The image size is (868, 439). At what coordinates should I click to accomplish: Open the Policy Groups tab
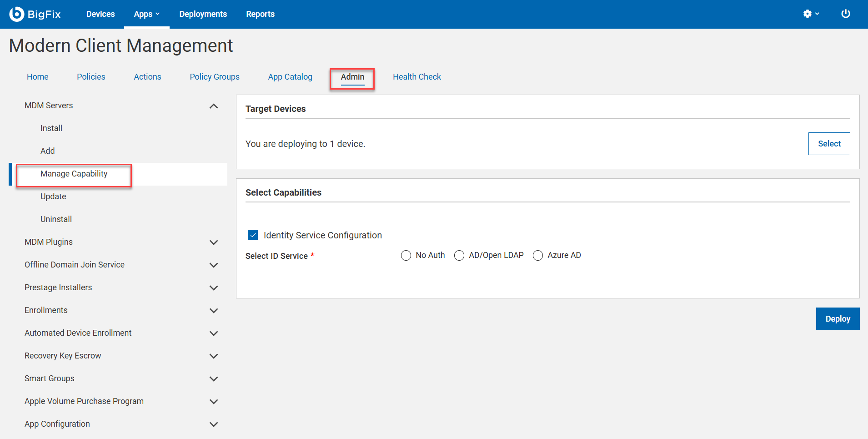tap(215, 77)
